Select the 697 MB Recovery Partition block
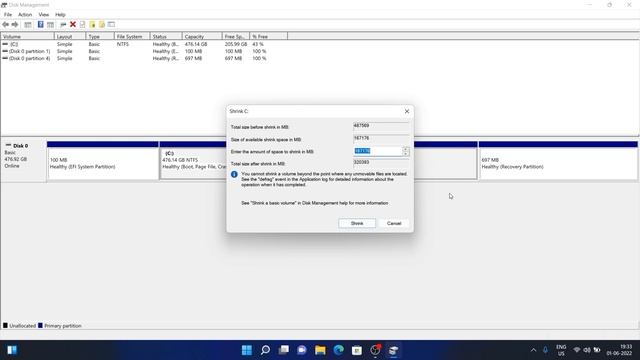This screenshot has height=360, width=640. coord(558,161)
